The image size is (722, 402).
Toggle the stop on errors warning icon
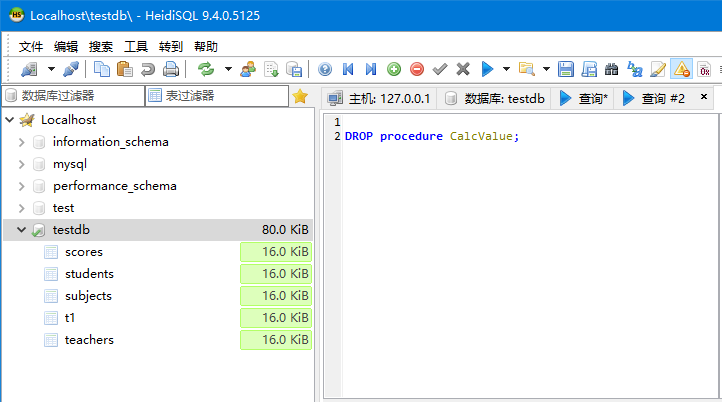coord(681,70)
